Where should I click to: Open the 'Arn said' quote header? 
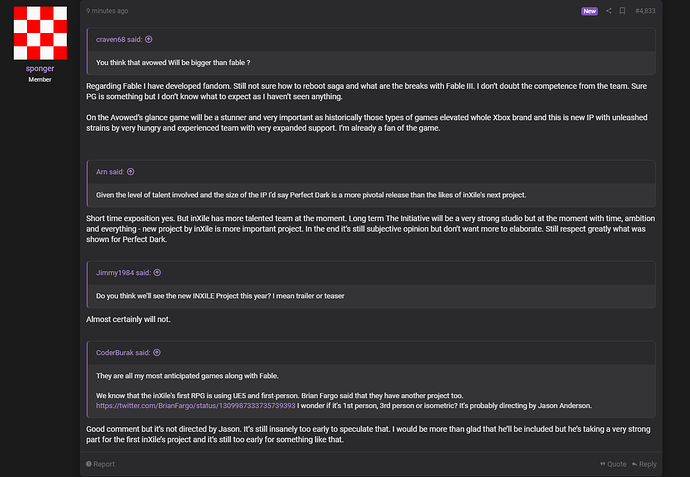click(x=109, y=172)
